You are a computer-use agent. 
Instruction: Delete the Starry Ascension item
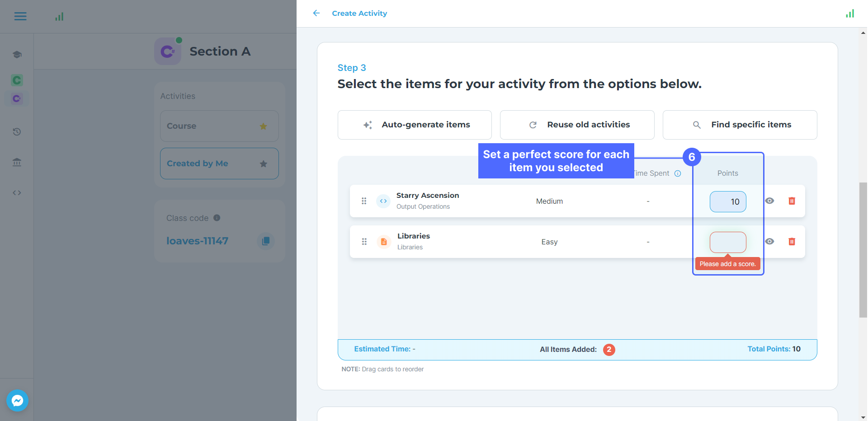point(792,201)
